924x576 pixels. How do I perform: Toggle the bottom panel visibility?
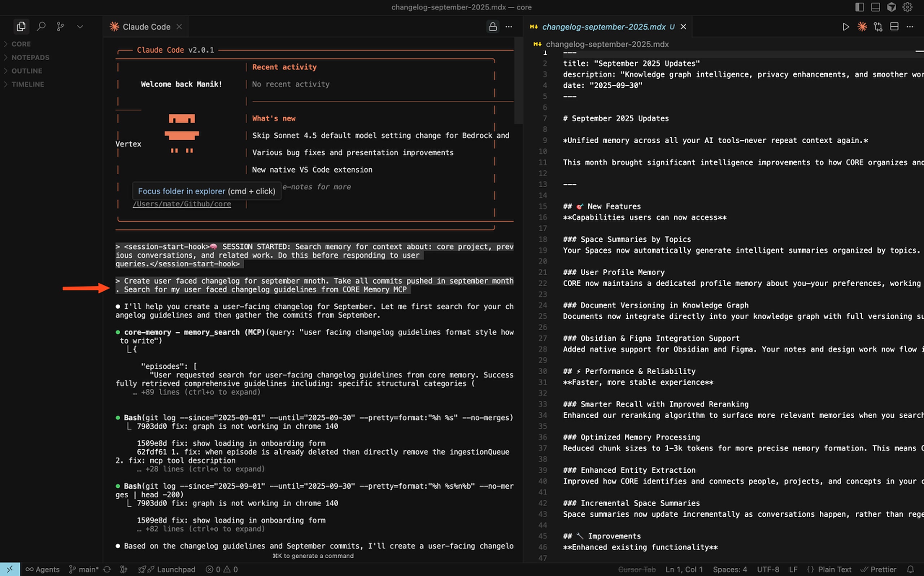875,7
